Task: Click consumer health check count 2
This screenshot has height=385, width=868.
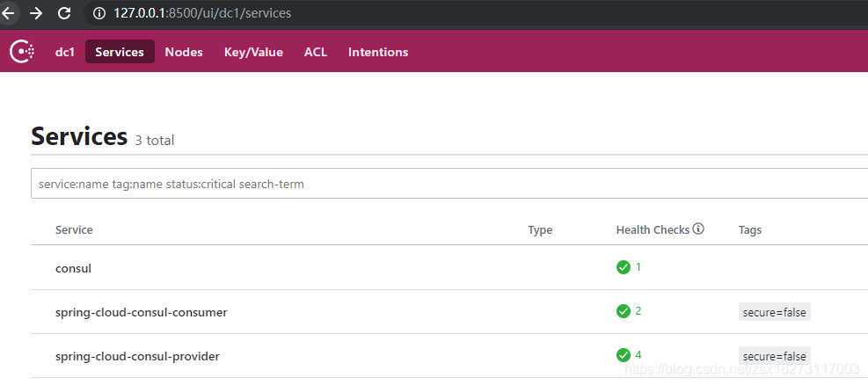Action: pos(638,311)
